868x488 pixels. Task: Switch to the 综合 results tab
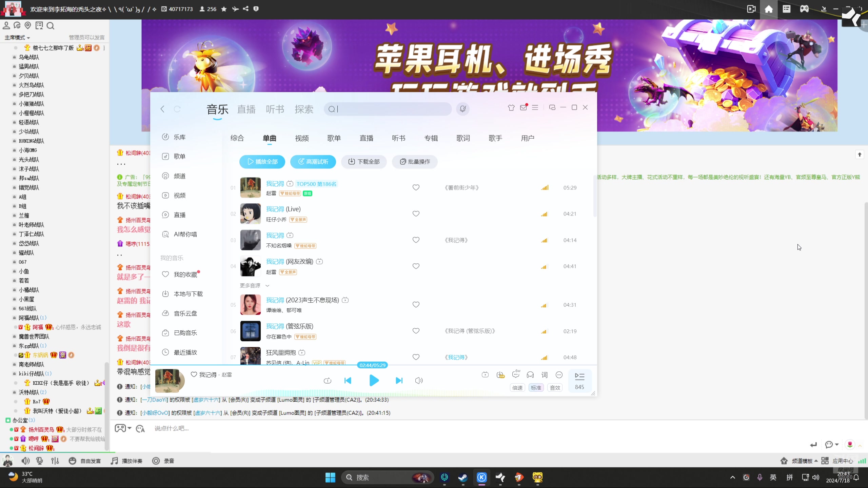coord(237,138)
